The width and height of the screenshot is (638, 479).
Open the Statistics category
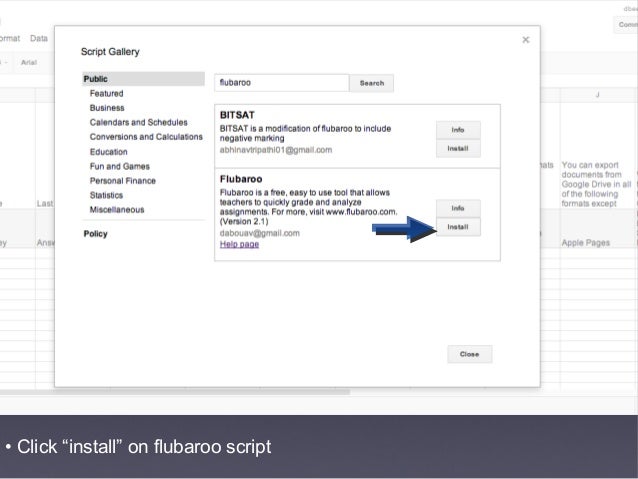point(106,195)
